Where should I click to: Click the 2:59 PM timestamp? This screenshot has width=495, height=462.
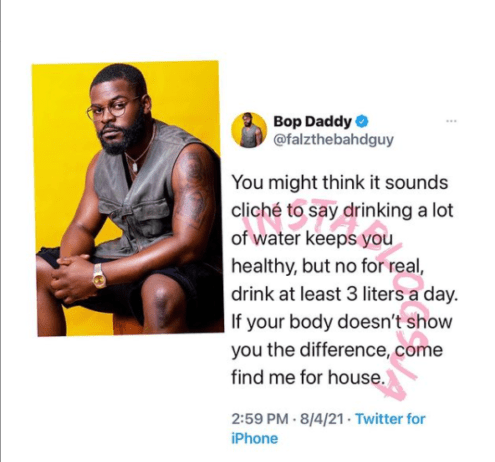pos(260,419)
